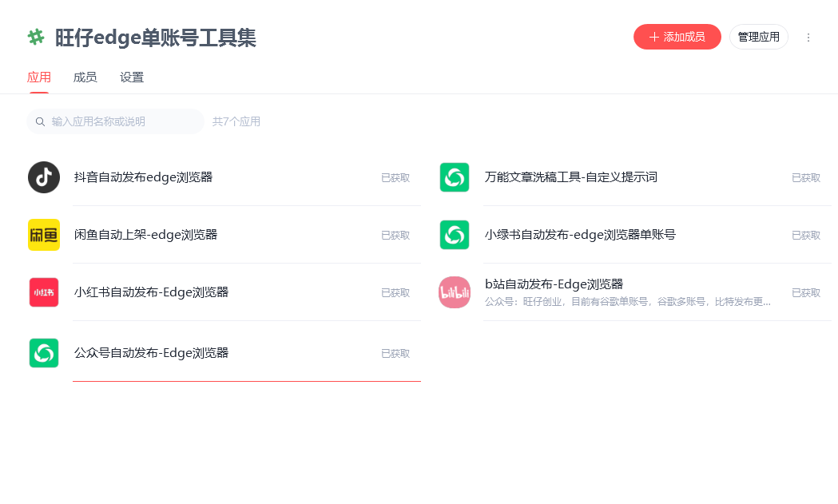Focus the 输入应用名称或说明 search field
This screenshot has height=504, width=838.
116,122
